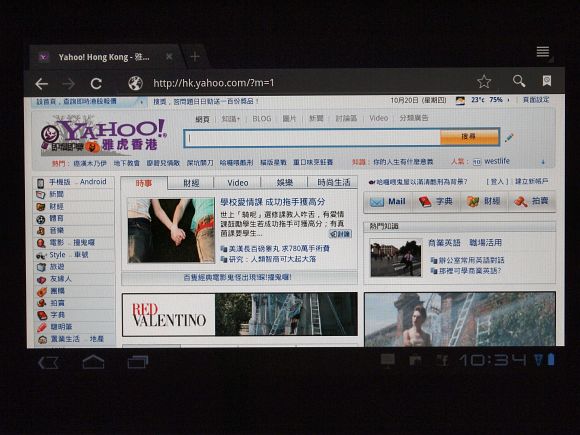Click the Android link in sidebar
The image size is (580, 435).
pos(93,182)
